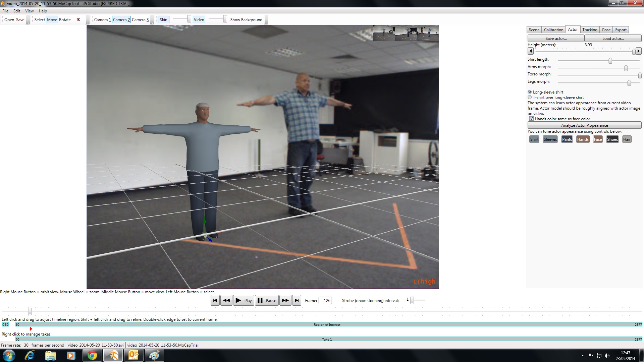Pause the video playback
The height and width of the screenshot is (362, 644).
pyautogui.click(x=267, y=300)
